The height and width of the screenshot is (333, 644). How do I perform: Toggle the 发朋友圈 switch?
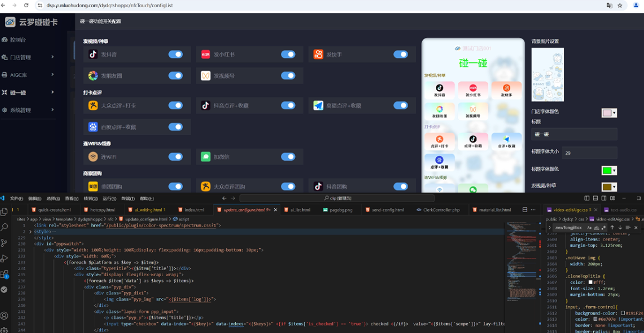click(x=176, y=76)
